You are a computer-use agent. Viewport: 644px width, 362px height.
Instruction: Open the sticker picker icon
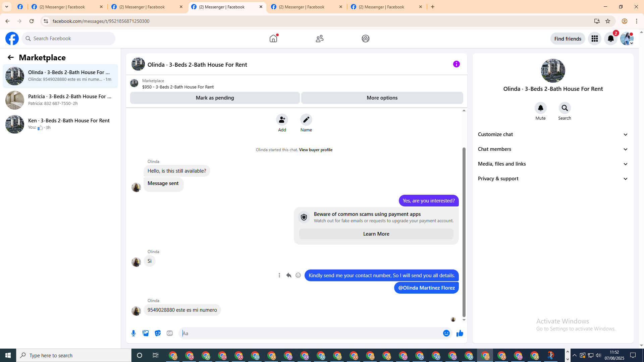(x=158, y=333)
